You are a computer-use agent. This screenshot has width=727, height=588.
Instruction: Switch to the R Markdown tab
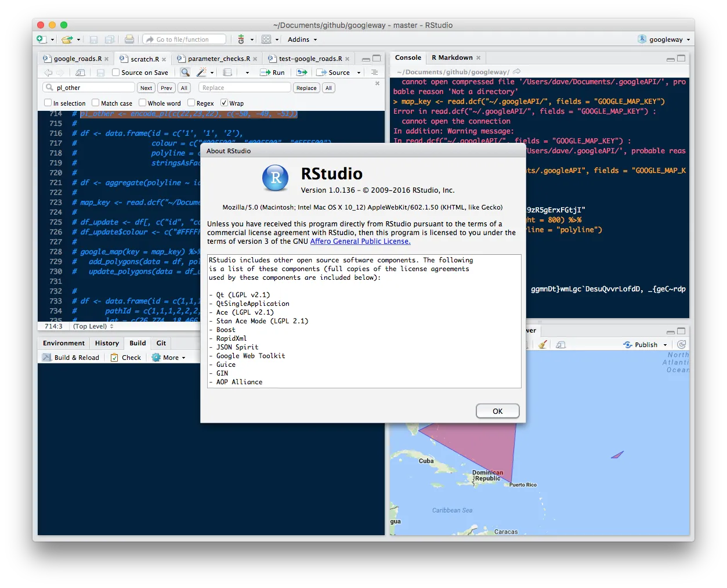click(x=452, y=58)
